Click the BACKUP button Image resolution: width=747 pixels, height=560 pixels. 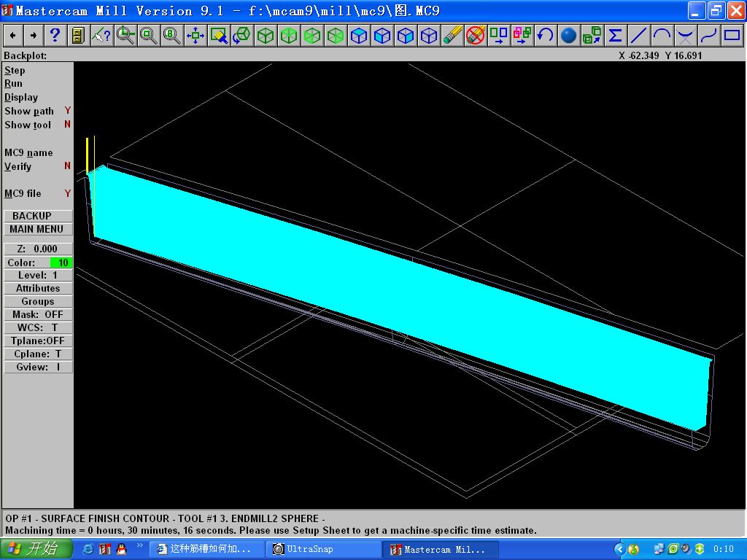(38, 216)
